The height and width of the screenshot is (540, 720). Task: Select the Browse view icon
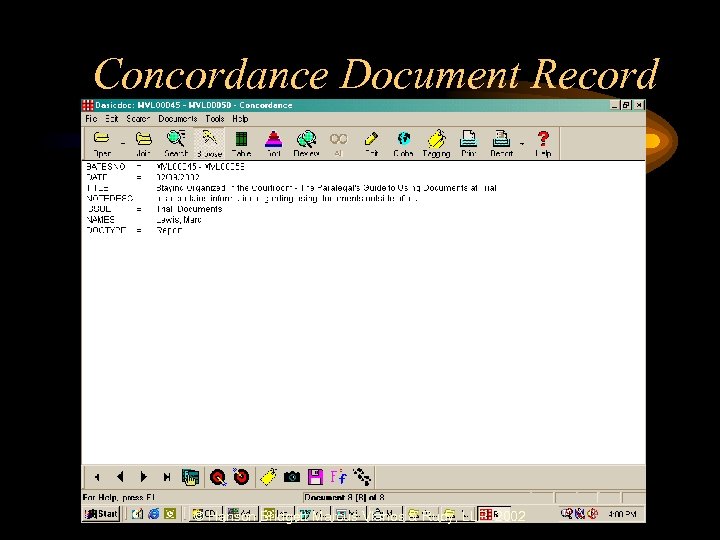[x=209, y=143]
